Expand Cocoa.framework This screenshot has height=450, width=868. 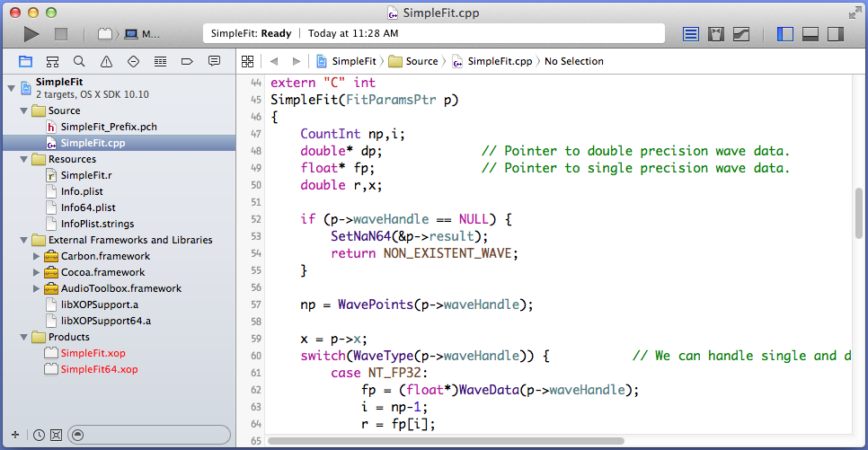point(36,272)
